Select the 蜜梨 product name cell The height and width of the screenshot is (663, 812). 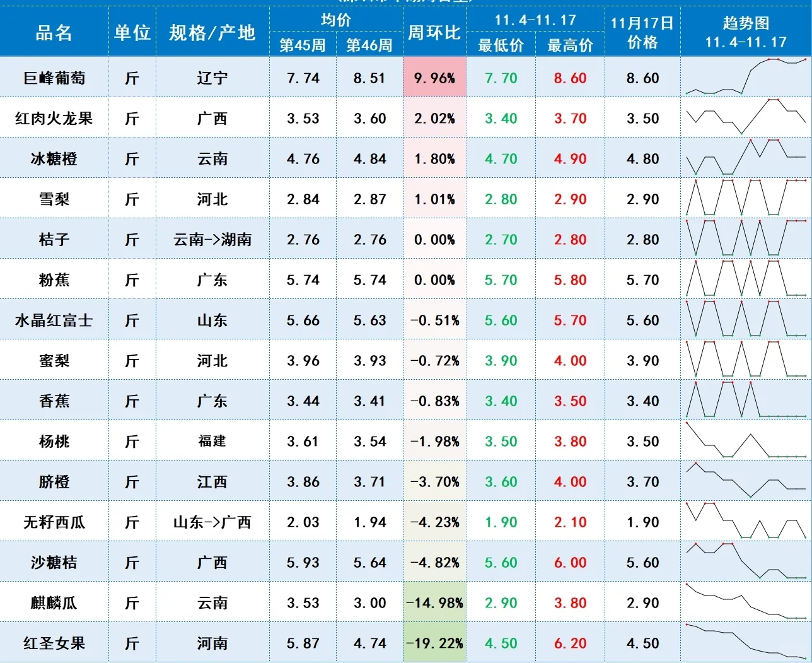coord(54,361)
